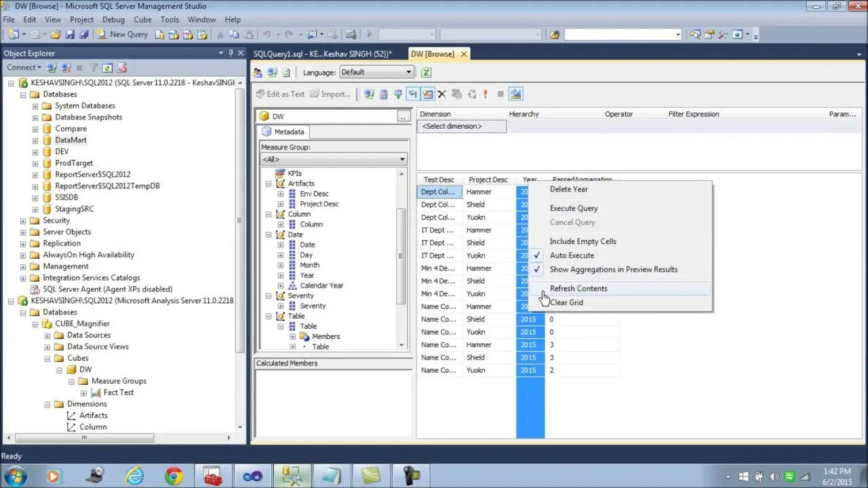Toggle Auto Execute icon in query toolbar
This screenshot has width=868, height=488.
pos(412,94)
